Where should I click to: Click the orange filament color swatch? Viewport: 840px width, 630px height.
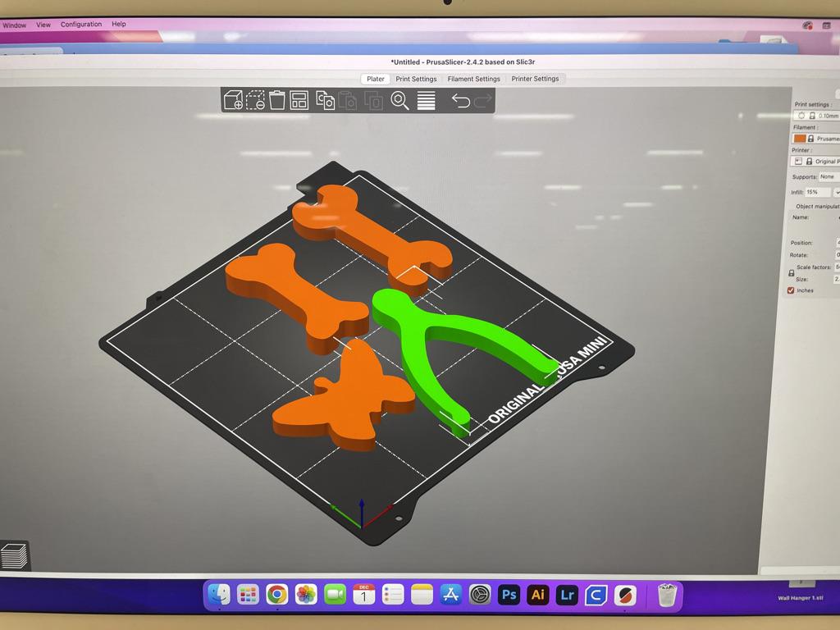800,139
